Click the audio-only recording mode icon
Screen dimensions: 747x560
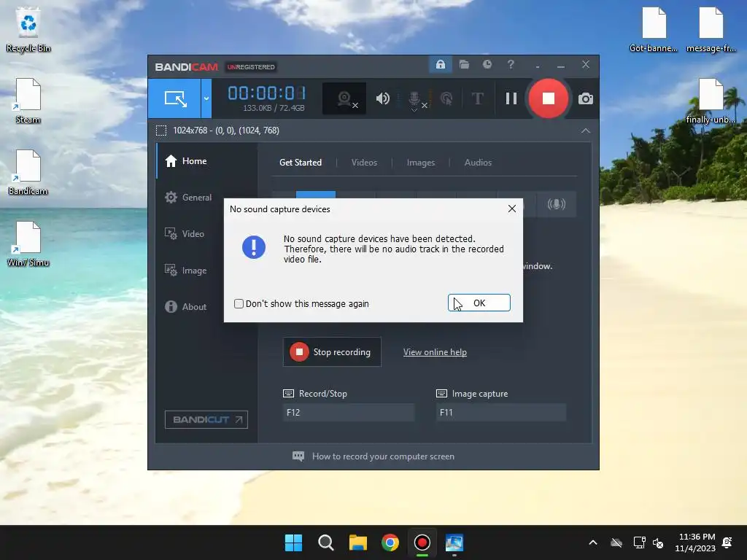pyautogui.click(x=556, y=204)
